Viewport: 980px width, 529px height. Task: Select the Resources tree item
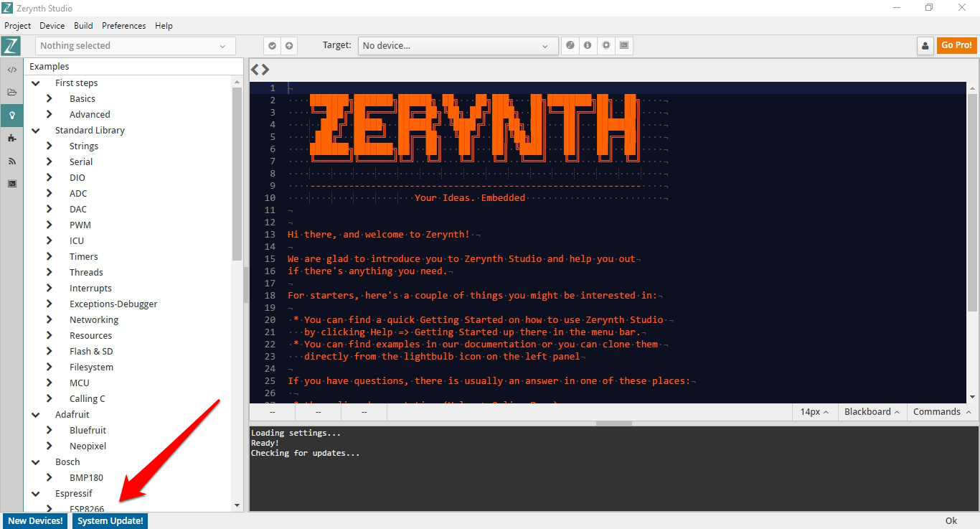click(90, 336)
